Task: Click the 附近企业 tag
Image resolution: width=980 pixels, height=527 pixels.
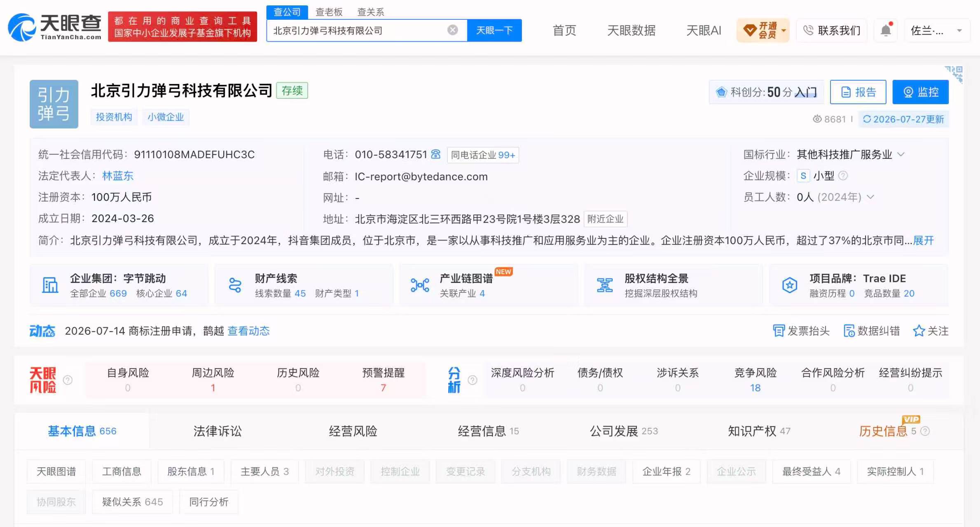Action: [x=605, y=219]
